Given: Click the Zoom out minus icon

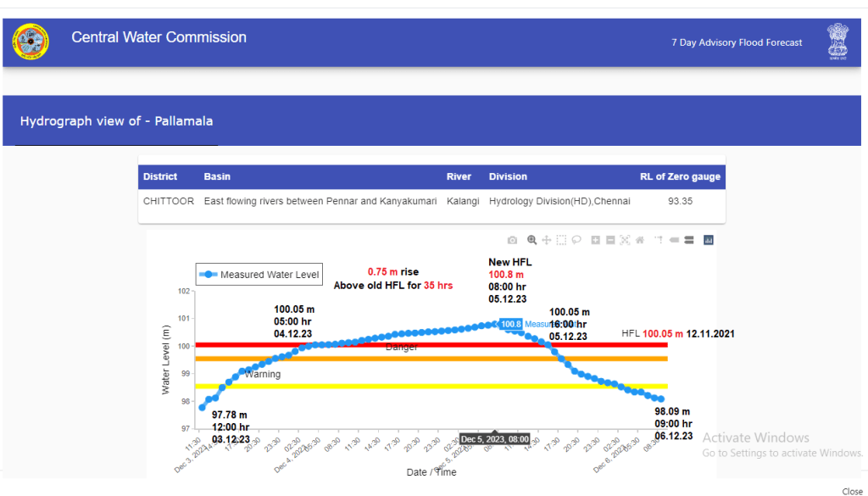Looking at the screenshot, I should click(x=610, y=240).
